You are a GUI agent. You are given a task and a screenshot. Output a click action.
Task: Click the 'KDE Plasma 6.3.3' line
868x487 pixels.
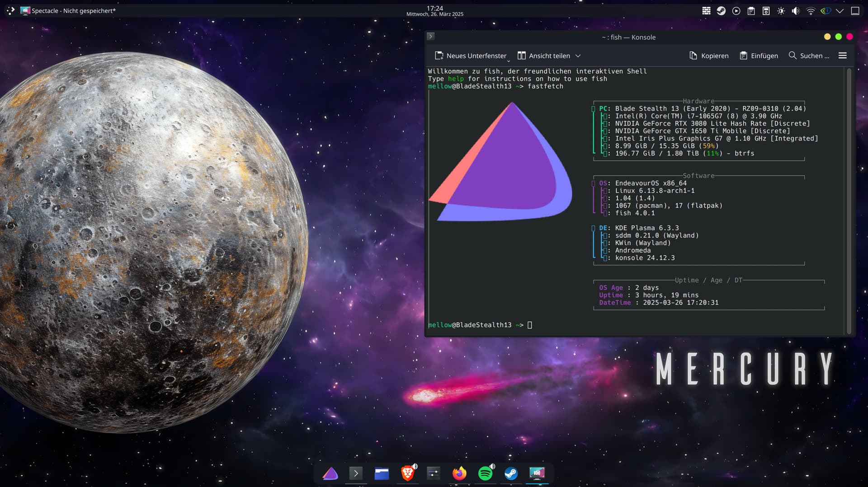(x=647, y=228)
